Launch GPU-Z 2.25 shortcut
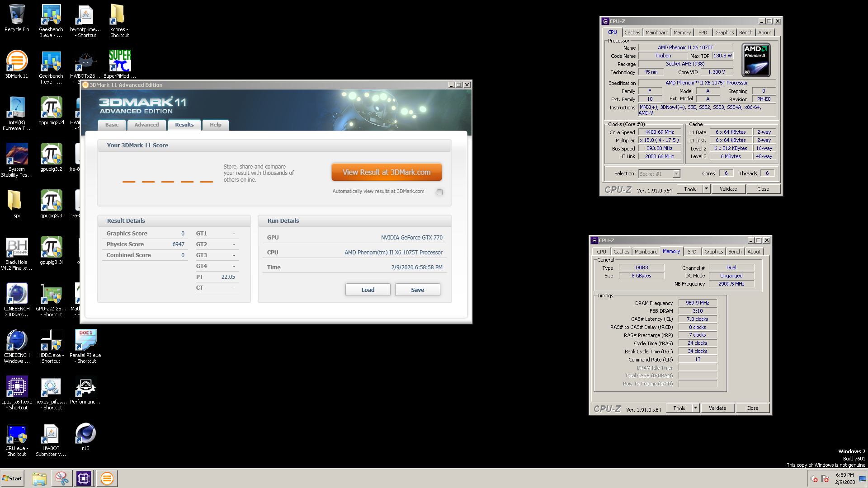868x488 pixels. (51, 300)
